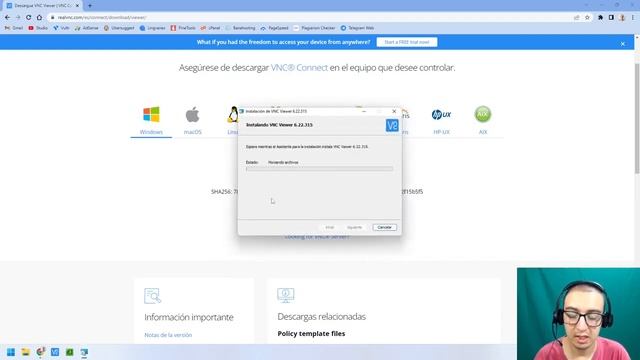Open the FineTools bookmark
This screenshot has height=360, width=640.
coord(183,28)
